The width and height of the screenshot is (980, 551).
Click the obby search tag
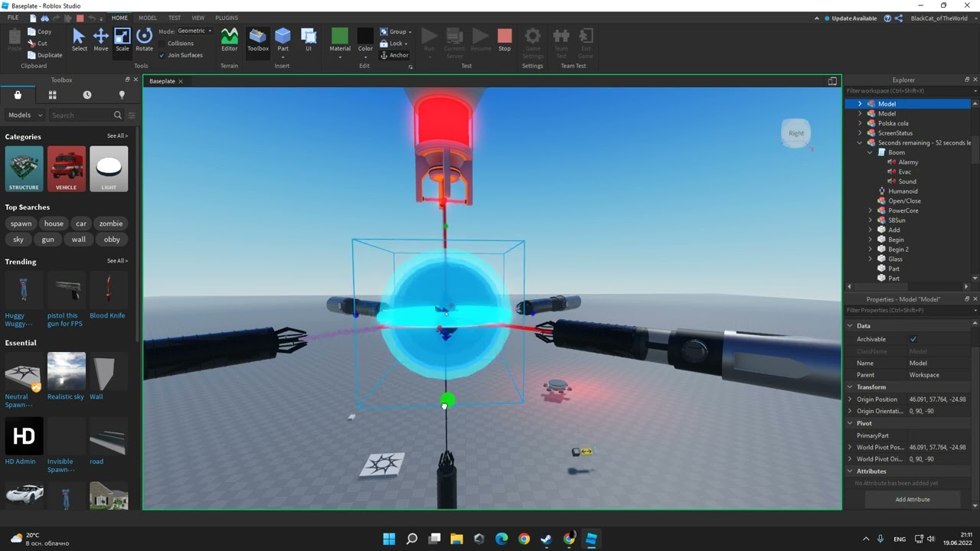click(x=112, y=240)
